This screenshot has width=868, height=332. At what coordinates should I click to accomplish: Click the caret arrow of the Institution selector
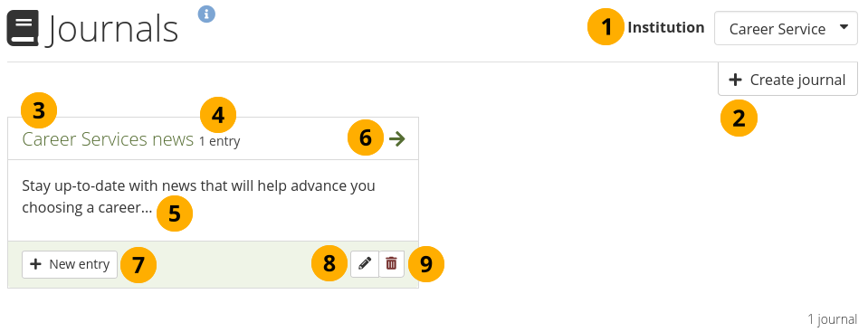pyautogui.click(x=844, y=26)
